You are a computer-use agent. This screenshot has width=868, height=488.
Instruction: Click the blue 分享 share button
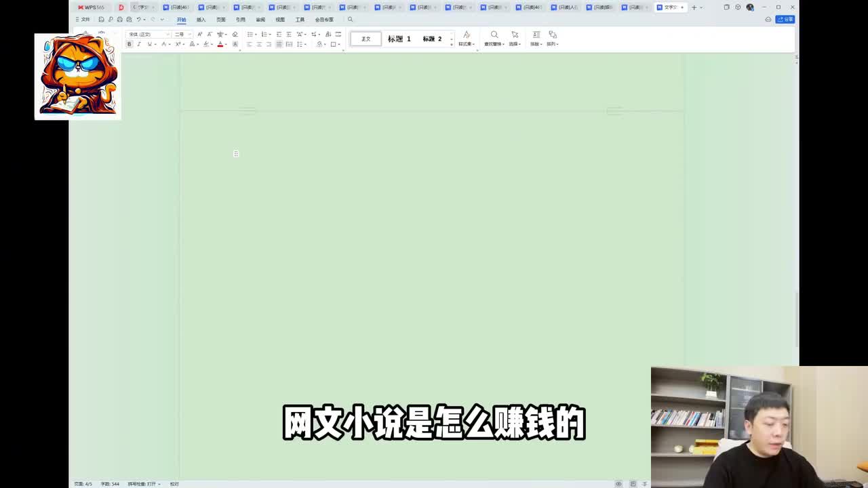785,20
